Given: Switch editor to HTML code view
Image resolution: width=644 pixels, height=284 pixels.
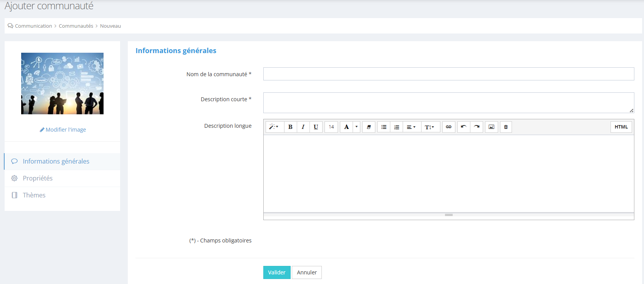Looking at the screenshot, I should [621, 127].
